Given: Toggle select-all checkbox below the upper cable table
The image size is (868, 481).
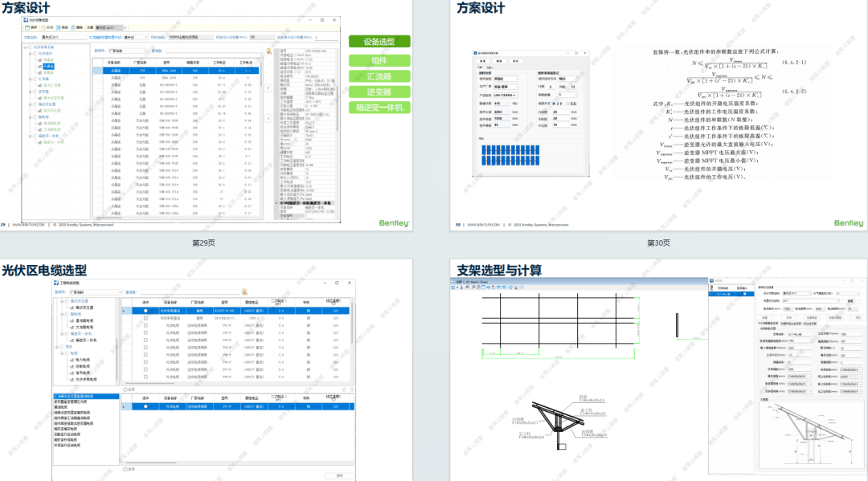Looking at the screenshot, I should [125, 389].
